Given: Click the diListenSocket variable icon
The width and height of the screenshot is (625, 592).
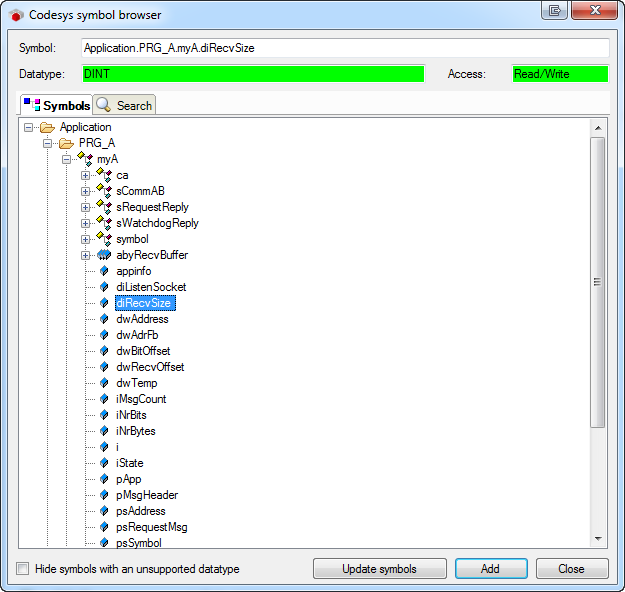Looking at the screenshot, I should [x=104, y=287].
